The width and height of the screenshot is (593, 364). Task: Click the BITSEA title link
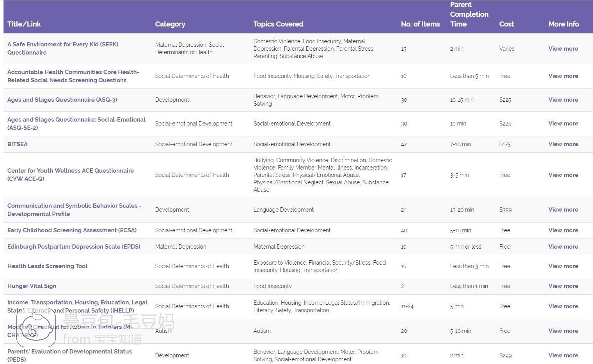click(18, 144)
